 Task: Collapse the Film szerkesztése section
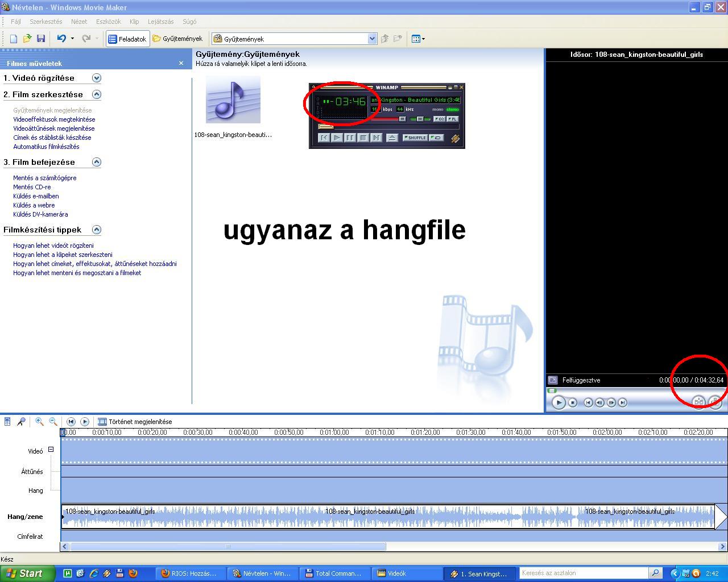tap(97, 94)
